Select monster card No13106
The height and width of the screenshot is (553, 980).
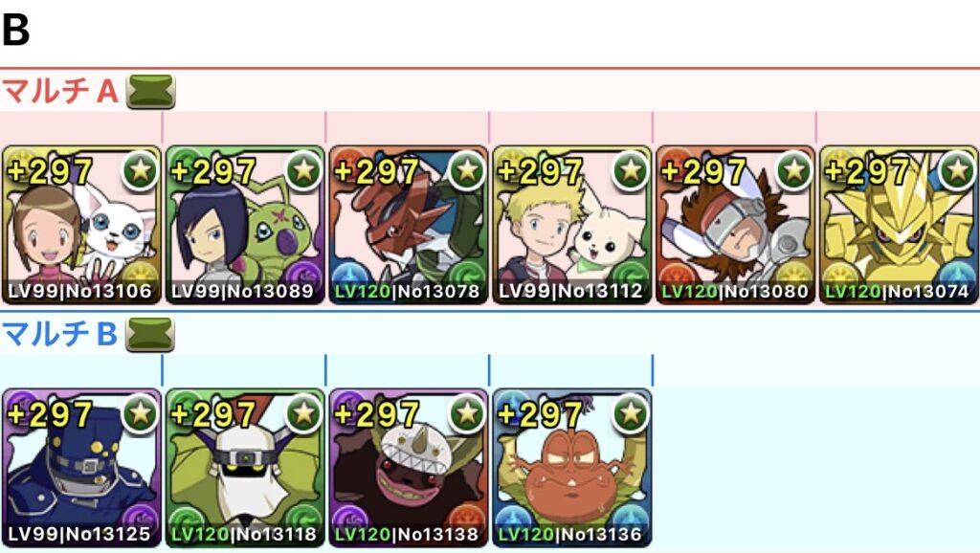coord(81,225)
